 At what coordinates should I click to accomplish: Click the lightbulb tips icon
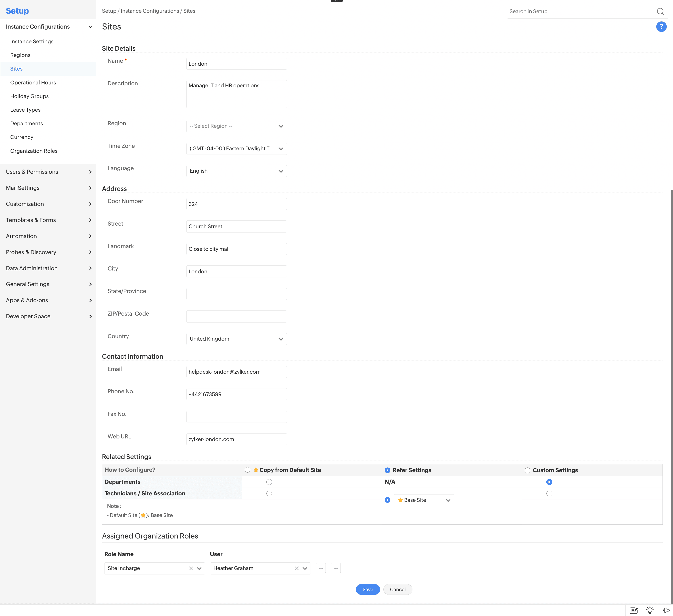point(650,610)
